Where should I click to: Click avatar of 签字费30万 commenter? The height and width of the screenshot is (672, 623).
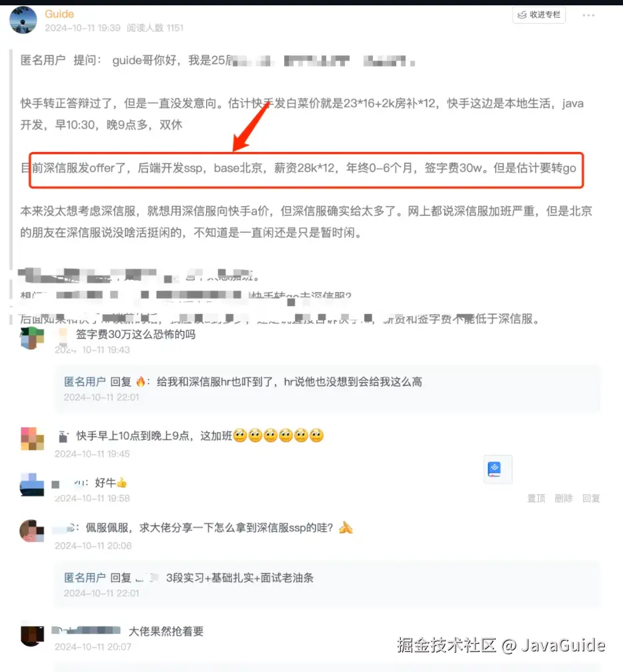(x=32, y=338)
